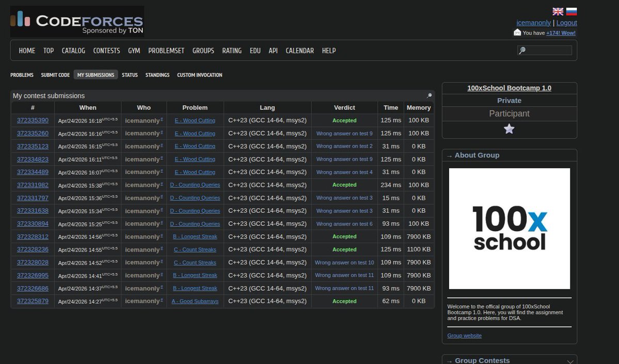Viewport: 619px width, 364px height.
Task: Open submission 372331982
Action: [33, 185]
